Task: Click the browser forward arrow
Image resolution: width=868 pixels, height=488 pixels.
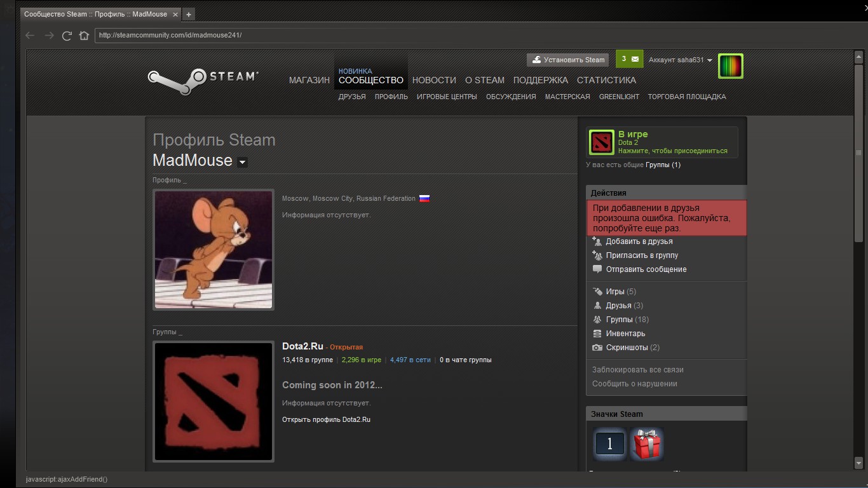Action: pyautogui.click(x=49, y=36)
